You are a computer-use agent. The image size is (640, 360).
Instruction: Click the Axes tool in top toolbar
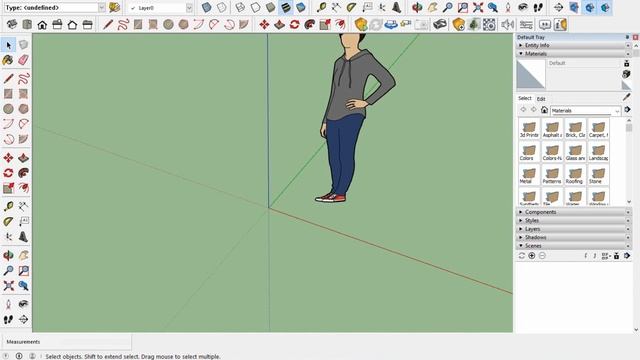[382, 7]
